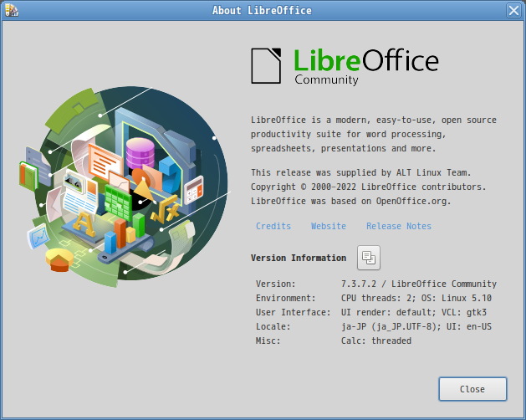526x420 pixels.
Task: Click the Version Information heading
Action: point(299,258)
